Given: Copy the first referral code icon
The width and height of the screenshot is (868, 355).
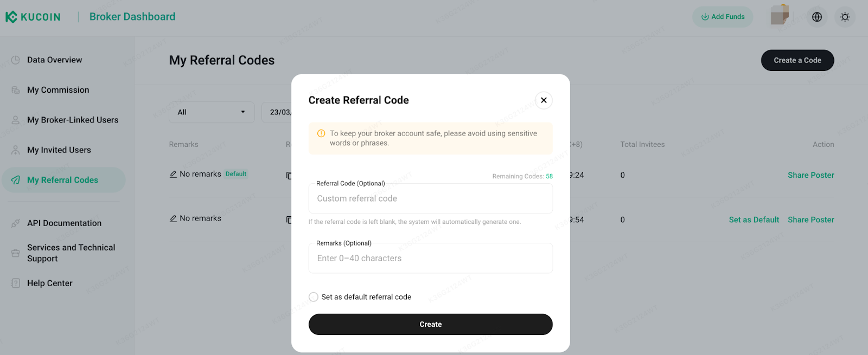Looking at the screenshot, I should tap(289, 175).
